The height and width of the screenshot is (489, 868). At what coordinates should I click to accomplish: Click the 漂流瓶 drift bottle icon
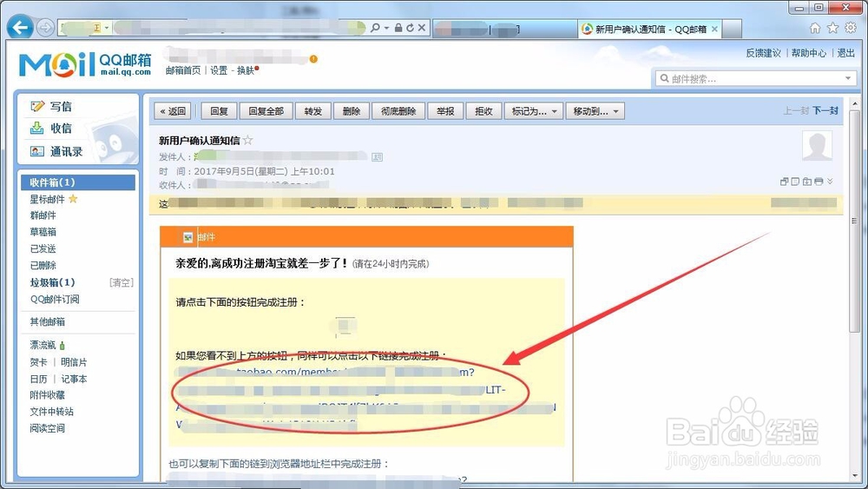[62, 346]
